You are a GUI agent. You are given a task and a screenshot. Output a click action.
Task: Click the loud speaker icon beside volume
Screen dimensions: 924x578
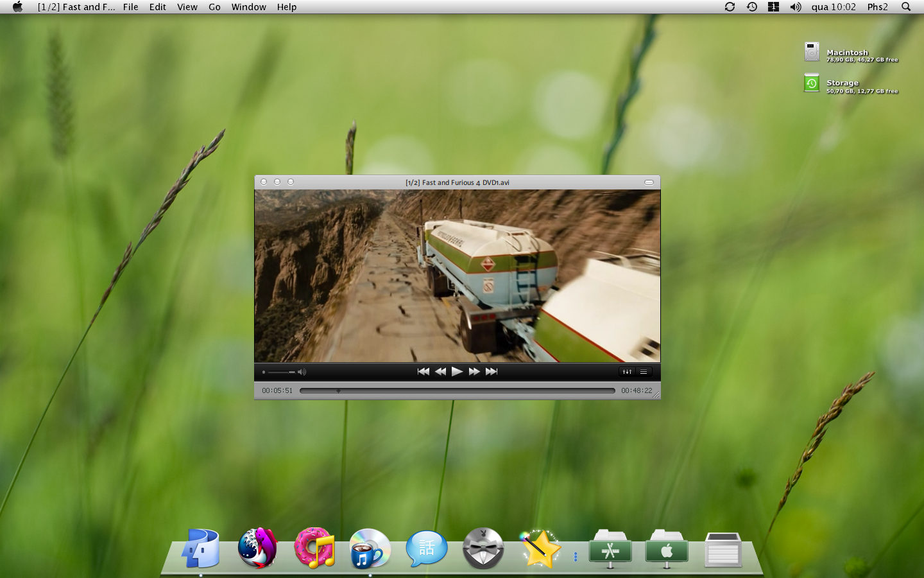click(x=302, y=372)
